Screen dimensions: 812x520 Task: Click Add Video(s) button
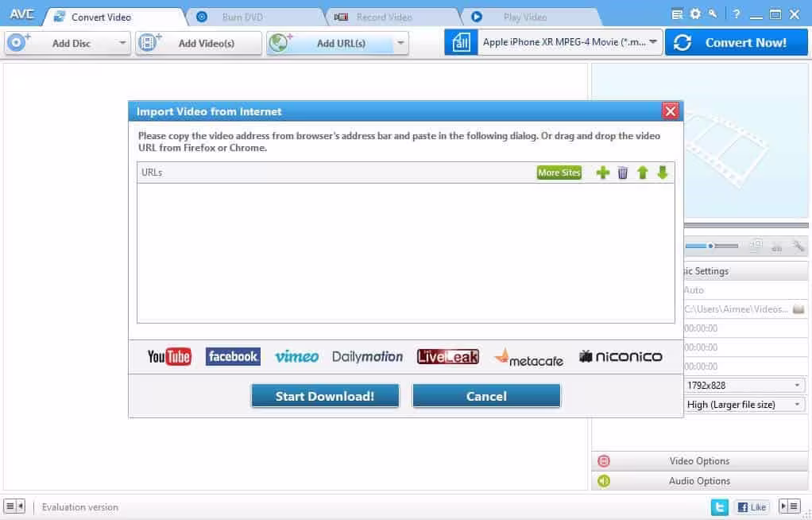[199, 43]
